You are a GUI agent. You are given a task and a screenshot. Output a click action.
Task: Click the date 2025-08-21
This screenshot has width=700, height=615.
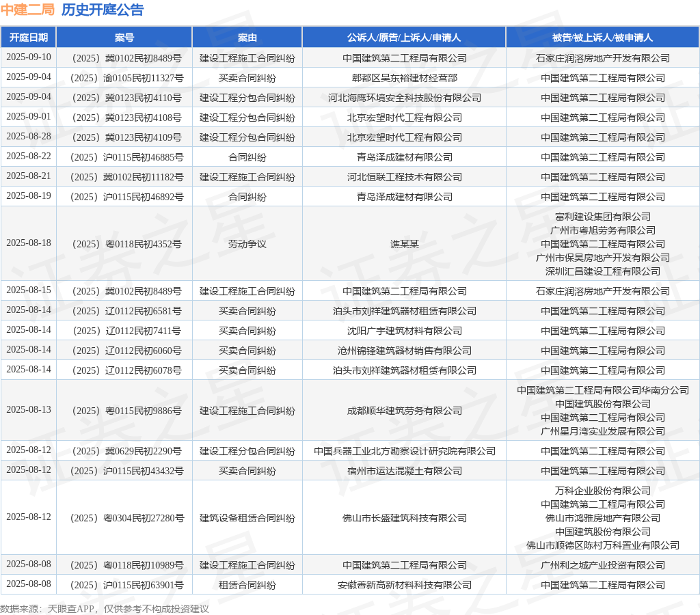(x=29, y=176)
